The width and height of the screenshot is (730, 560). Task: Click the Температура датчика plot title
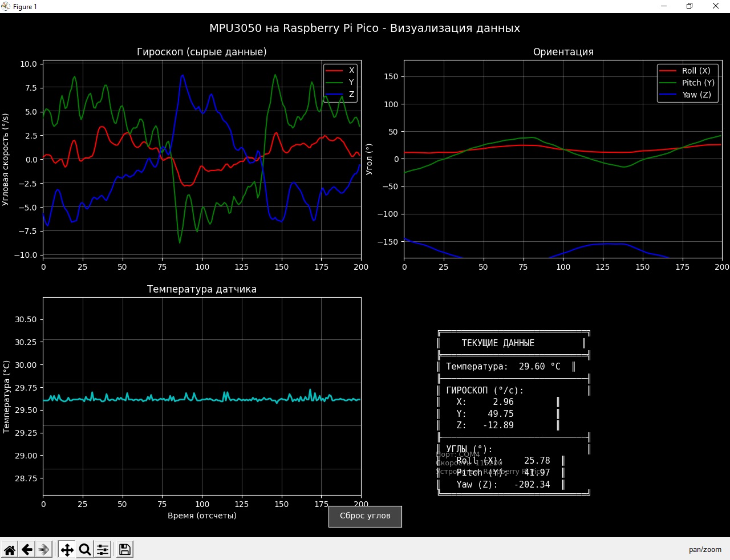(x=202, y=289)
